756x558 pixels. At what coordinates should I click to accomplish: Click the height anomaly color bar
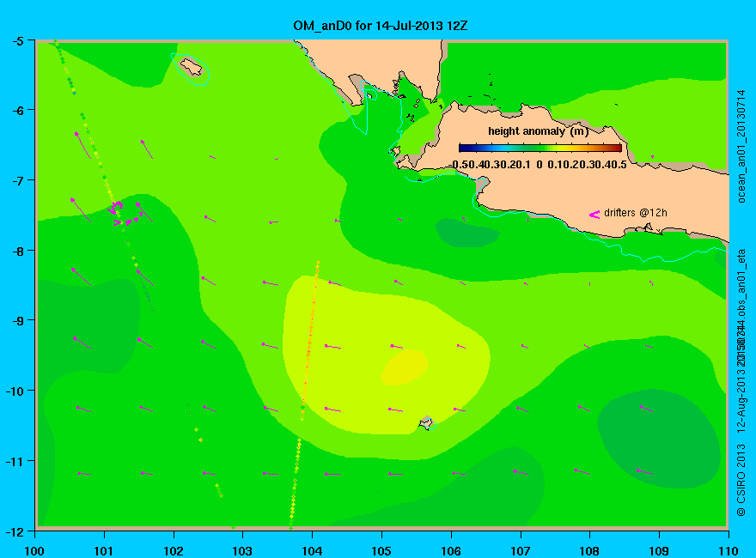(x=540, y=148)
